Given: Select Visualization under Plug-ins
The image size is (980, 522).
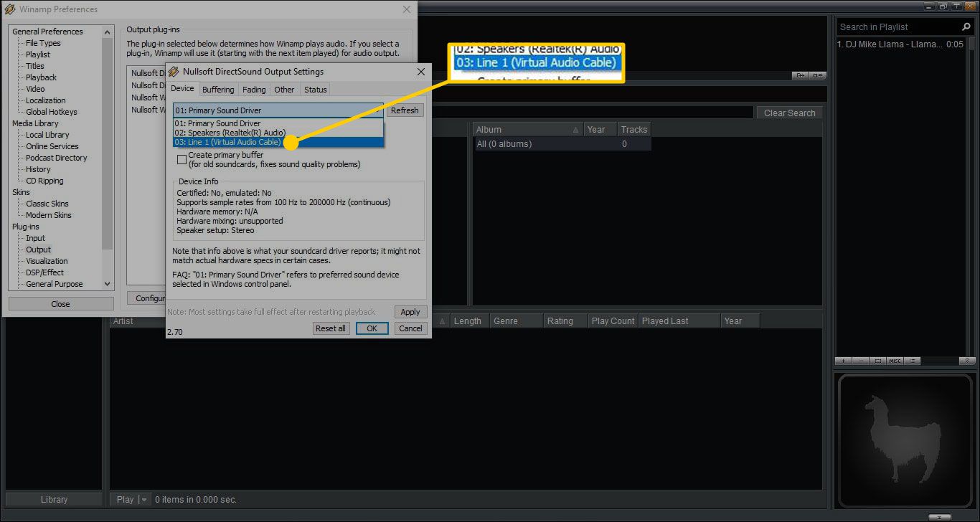Looking at the screenshot, I should pyautogui.click(x=47, y=261).
